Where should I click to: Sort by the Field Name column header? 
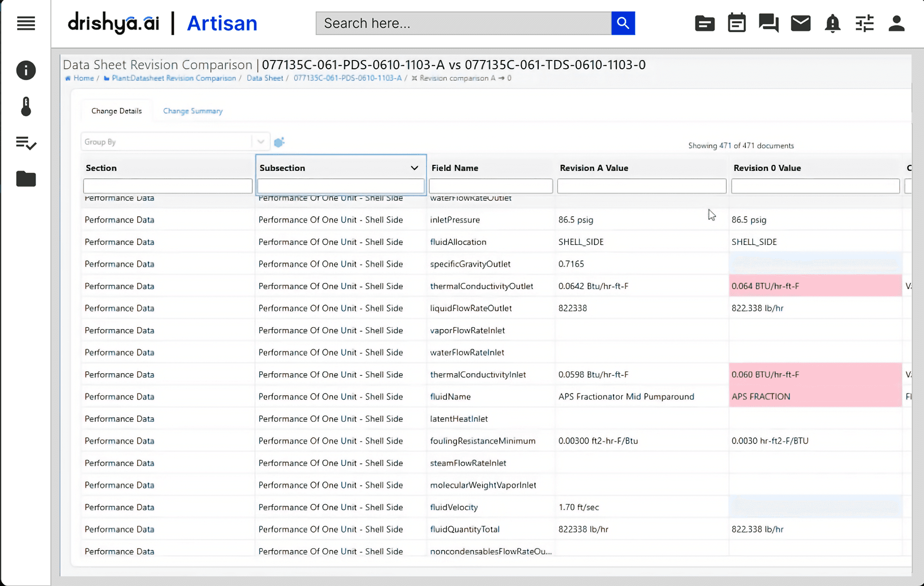(455, 168)
